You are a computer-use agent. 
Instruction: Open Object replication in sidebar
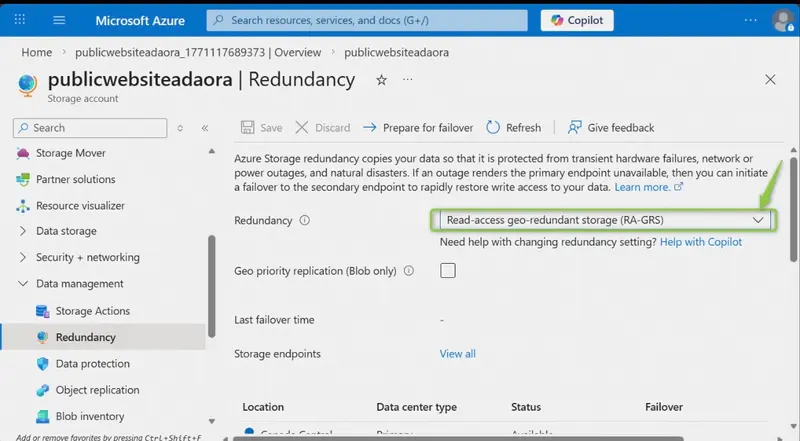pyautogui.click(x=97, y=390)
